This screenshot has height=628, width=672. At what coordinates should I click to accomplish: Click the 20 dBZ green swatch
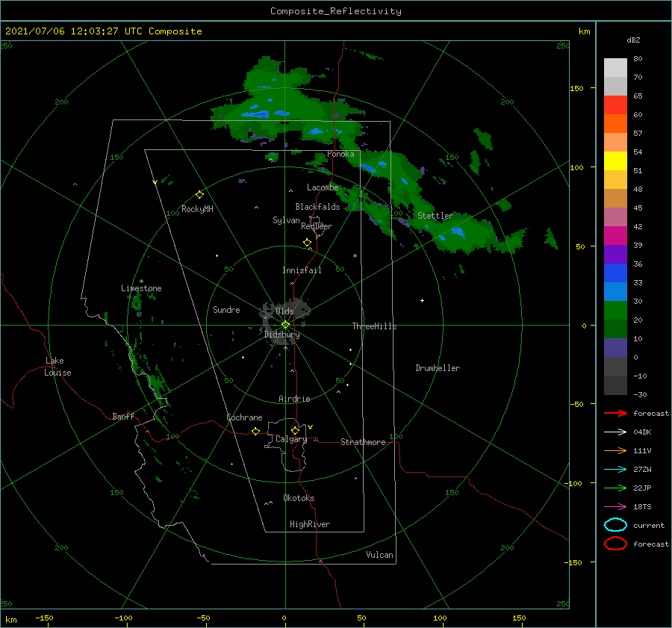[615, 311]
